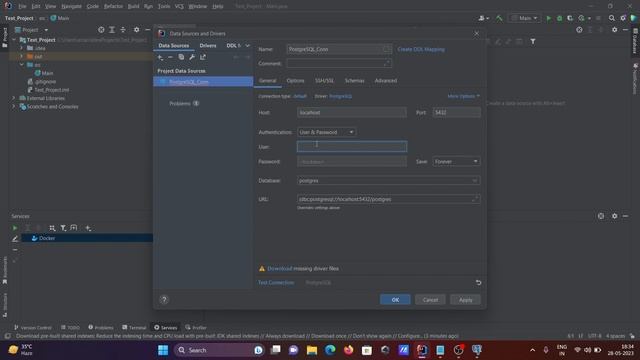The width and height of the screenshot is (640, 360).
Task: Click into the Port field 5432
Action: pos(456,113)
